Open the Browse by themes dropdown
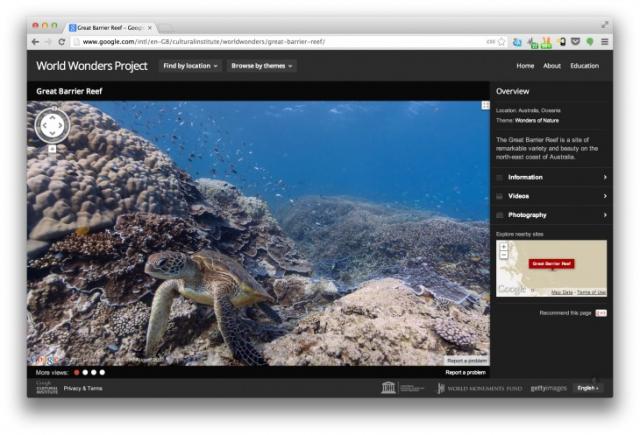The image size is (640, 435). coord(262,66)
